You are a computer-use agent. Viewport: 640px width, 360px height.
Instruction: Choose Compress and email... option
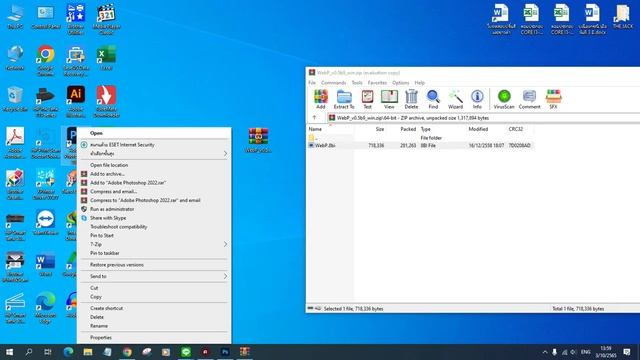(x=154, y=191)
